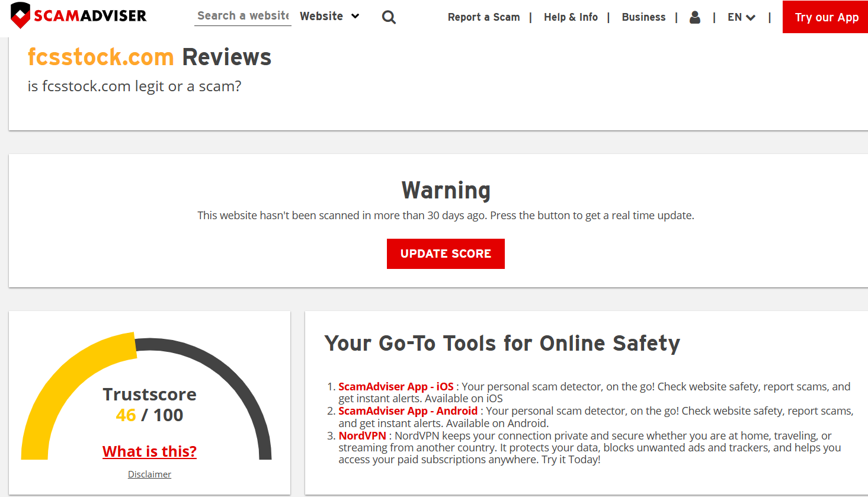
Task: Go to the Business menu item
Action: (643, 17)
